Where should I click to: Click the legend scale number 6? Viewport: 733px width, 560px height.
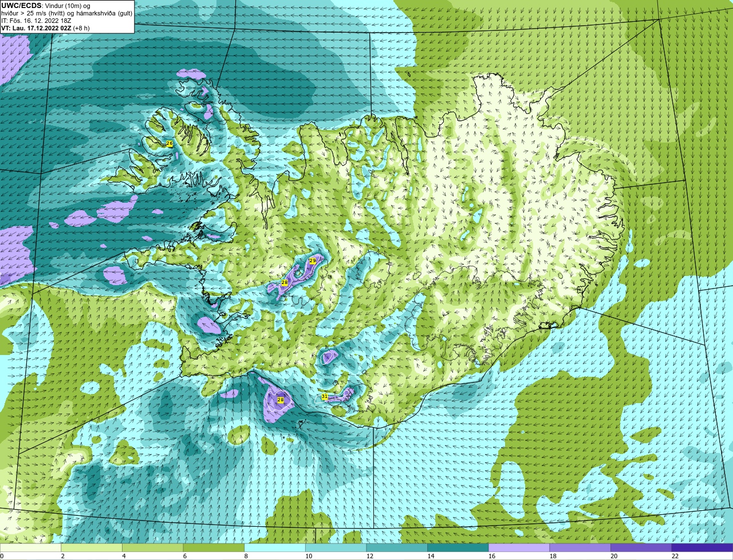(184, 556)
